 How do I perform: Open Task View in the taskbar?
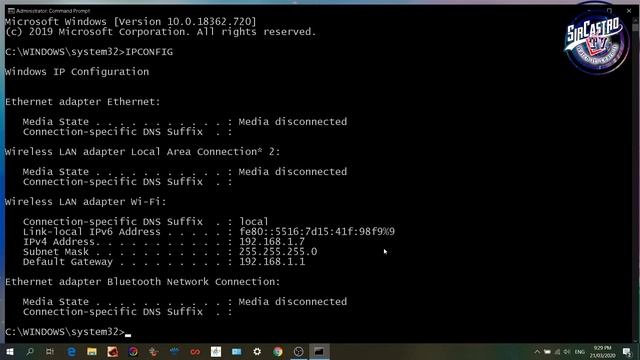(x=50, y=351)
